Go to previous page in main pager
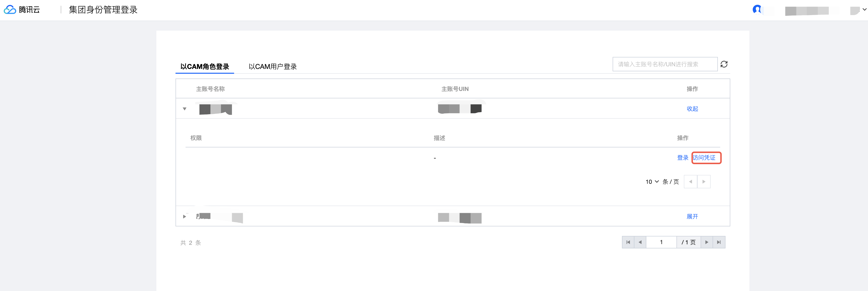This screenshot has height=291, width=868. point(640,242)
